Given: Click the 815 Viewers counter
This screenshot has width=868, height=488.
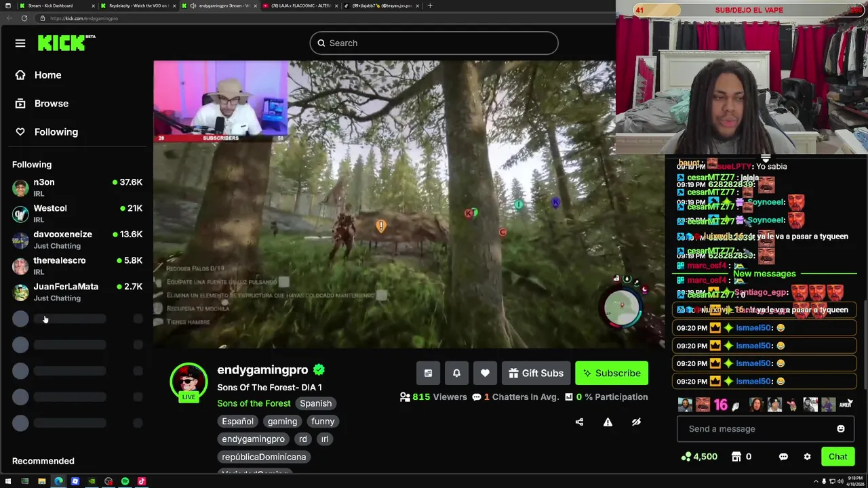Looking at the screenshot, I should click(x=434, y=397).
